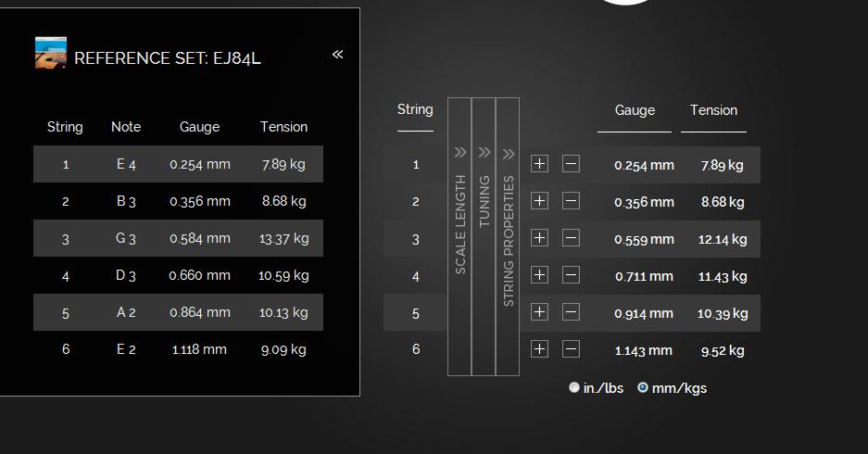This screenshot has height=454, width=868.
Task: Decrease gauge for string 5 with minus
Action: coord(571,311)
